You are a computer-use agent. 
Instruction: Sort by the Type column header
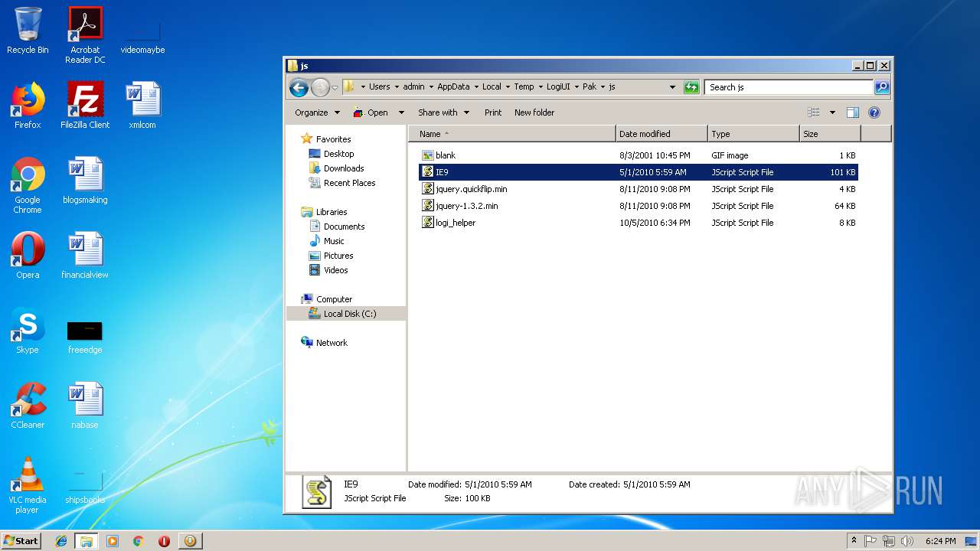point(753,134)
